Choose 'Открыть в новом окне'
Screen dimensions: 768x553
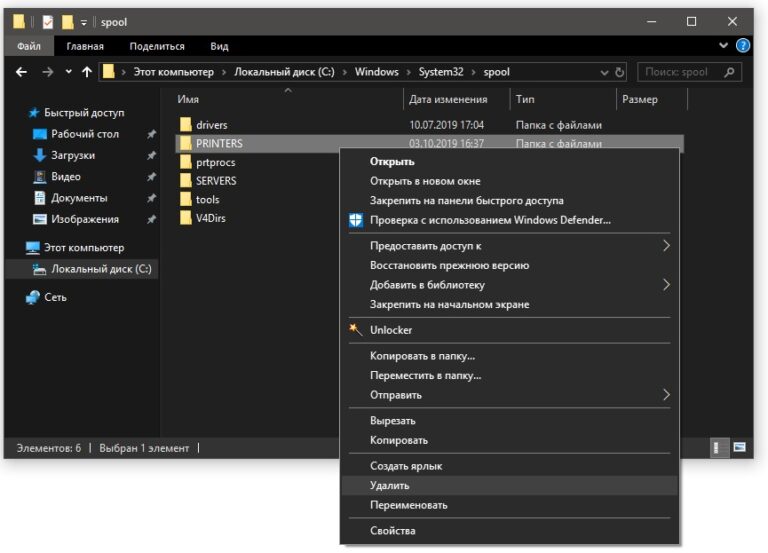pos(509,181)
